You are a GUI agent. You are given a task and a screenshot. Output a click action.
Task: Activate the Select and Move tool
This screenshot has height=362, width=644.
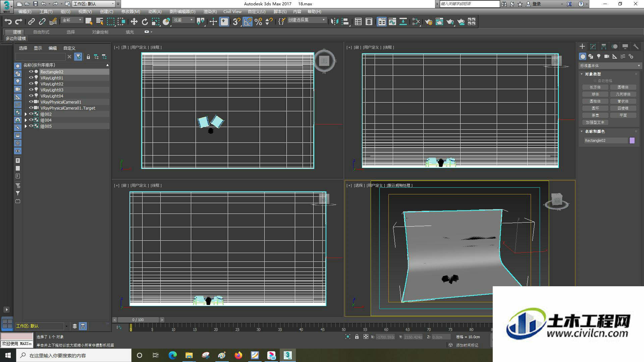pos(134,22)
